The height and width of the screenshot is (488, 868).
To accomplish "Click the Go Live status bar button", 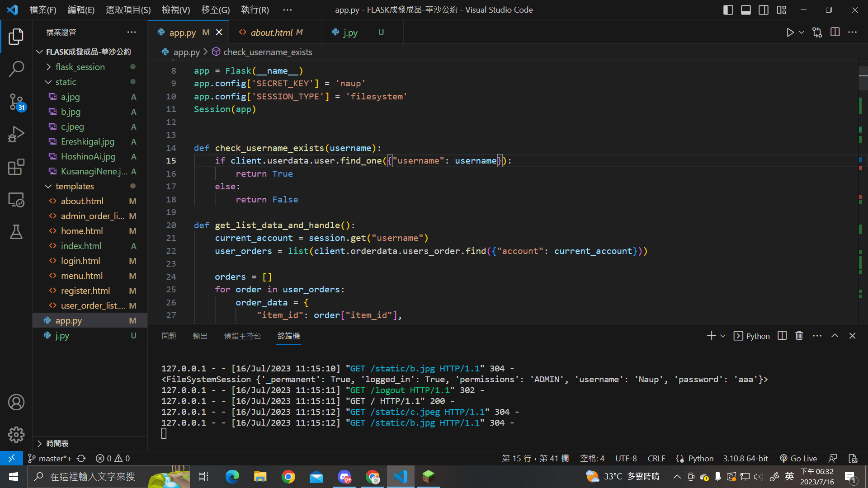I will 799,458.
